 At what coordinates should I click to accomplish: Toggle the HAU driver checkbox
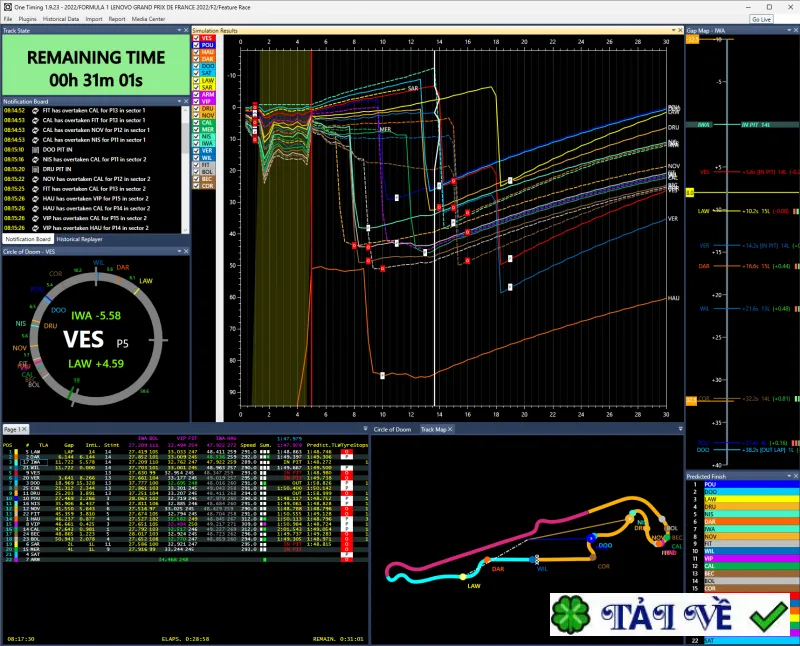196,52
